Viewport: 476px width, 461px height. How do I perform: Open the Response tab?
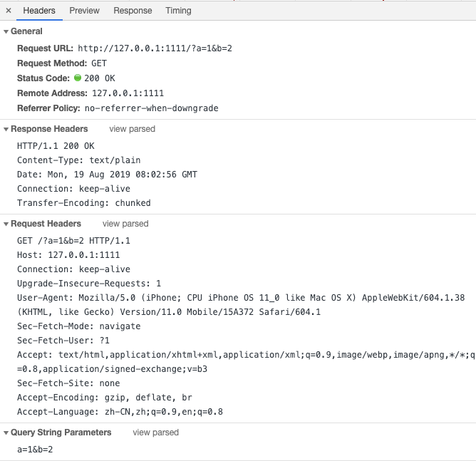pos(133,11)
